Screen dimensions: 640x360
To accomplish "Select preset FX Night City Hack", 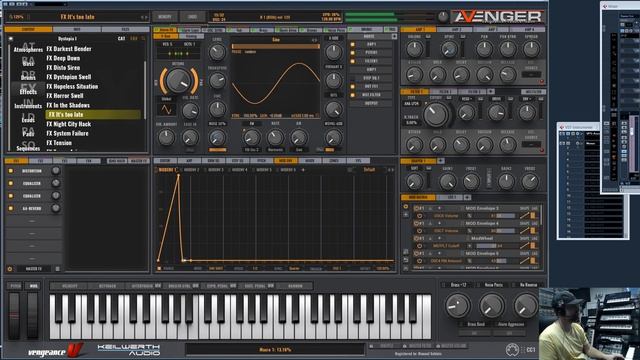I will point(69,124).
